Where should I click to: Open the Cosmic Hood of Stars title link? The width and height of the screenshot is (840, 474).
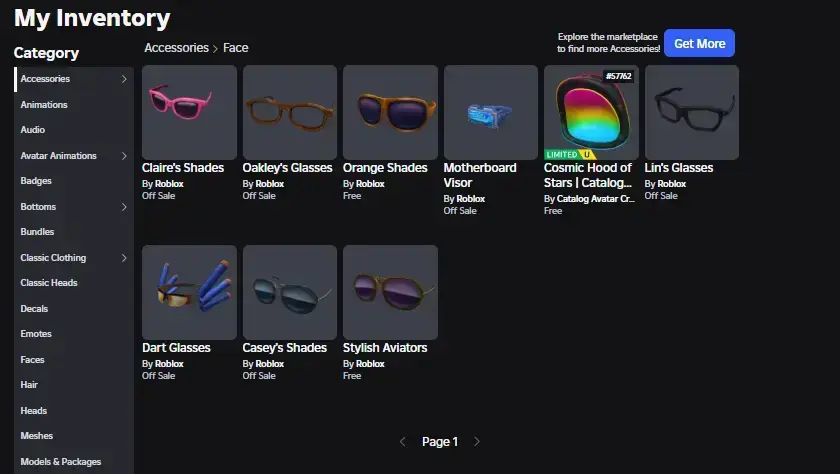click(588, 175)
